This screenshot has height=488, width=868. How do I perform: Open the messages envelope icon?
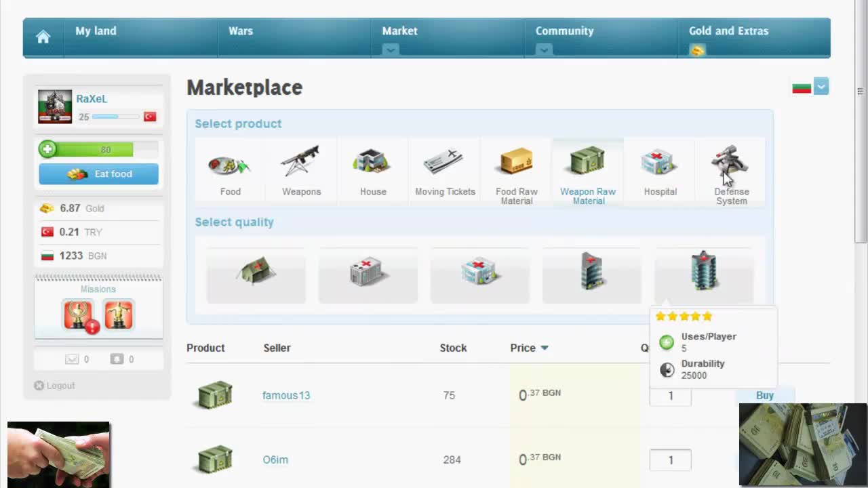72,359
